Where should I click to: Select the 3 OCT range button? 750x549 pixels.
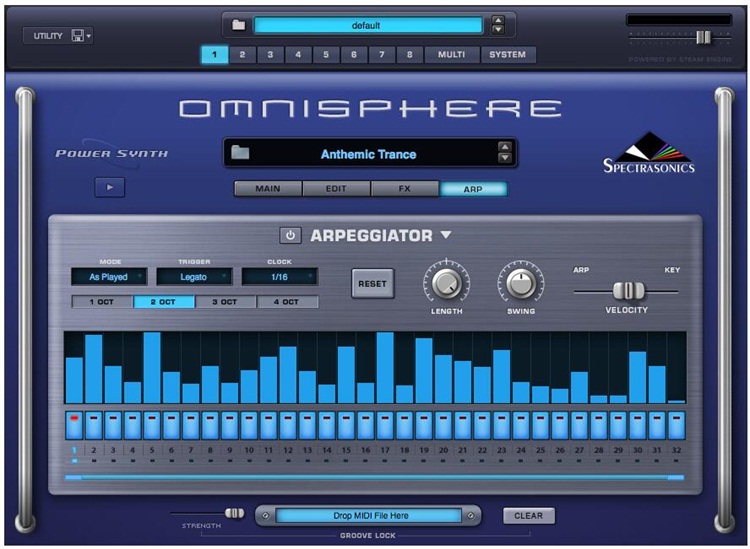pos(225,302)
